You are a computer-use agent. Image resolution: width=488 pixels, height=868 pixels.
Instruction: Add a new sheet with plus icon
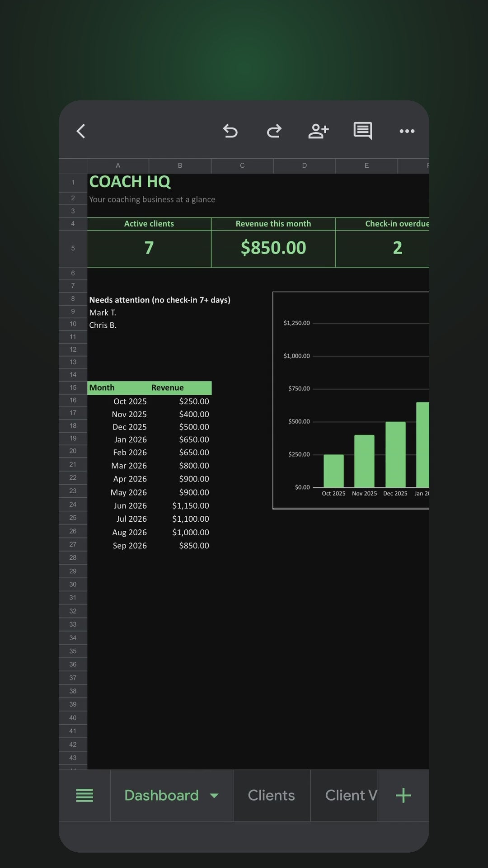[x=403, y=795]
